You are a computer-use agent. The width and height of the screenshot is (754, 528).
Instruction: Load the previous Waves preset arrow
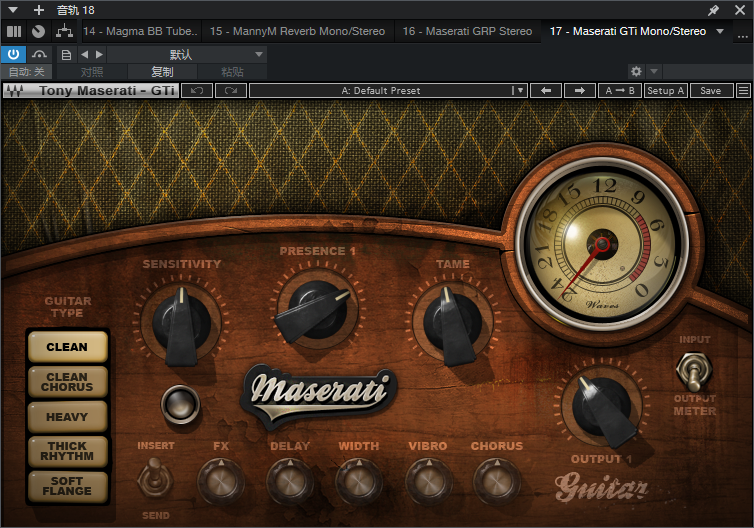point(546,90)
